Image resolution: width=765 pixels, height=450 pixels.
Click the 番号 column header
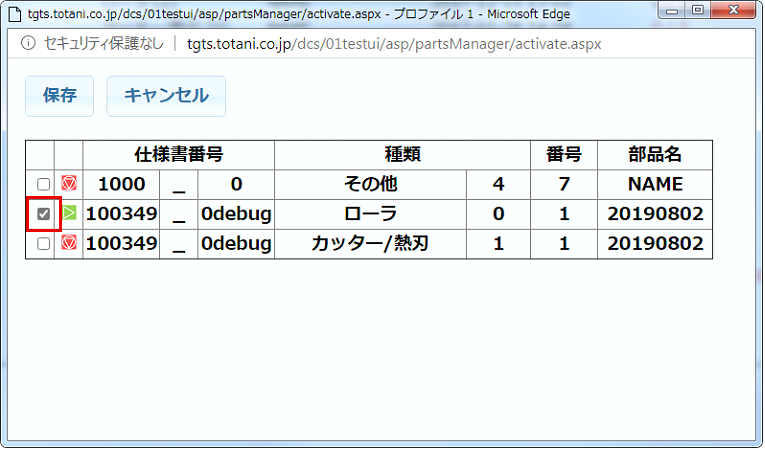(x=563, y=155)
